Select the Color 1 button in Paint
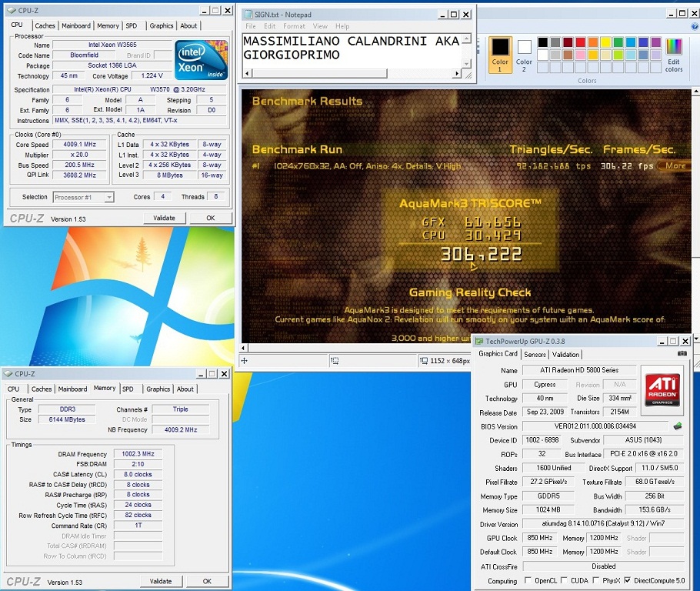Image resolution: width=700 pixels, height=591 pixels. [x=500, y=55]
